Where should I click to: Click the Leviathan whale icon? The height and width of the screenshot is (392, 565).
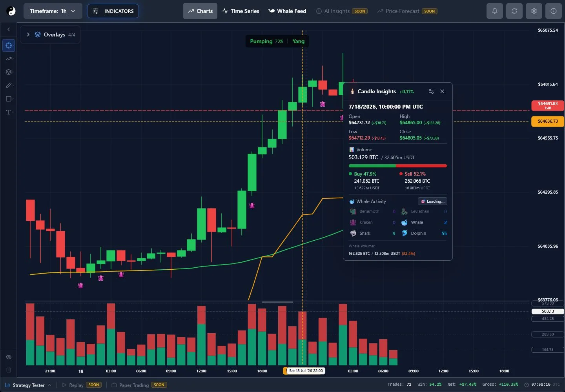[405, 211]
